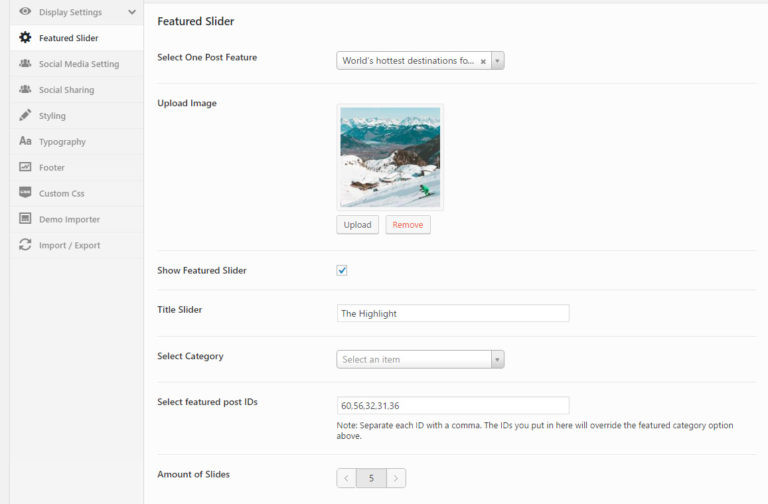Click the Amount of Slides value 5
Screen dimensions: 768x504
click(371, 478)
